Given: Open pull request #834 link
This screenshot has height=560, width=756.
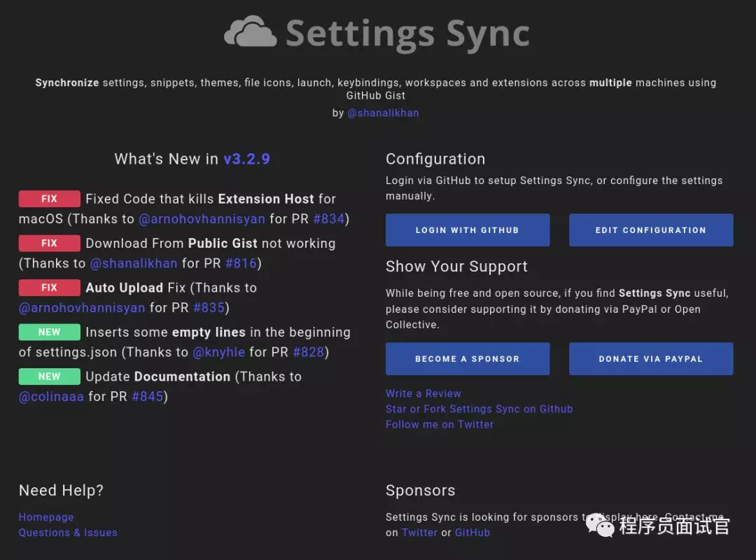Looking at the screenshot, I should [328, 219].
